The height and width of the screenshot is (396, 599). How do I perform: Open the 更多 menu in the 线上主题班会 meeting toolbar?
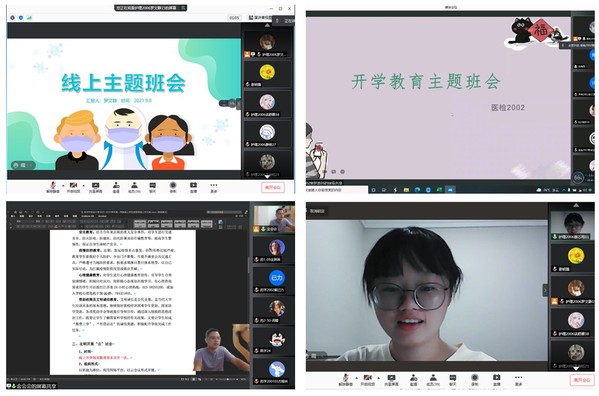click(x=214, y=187)
